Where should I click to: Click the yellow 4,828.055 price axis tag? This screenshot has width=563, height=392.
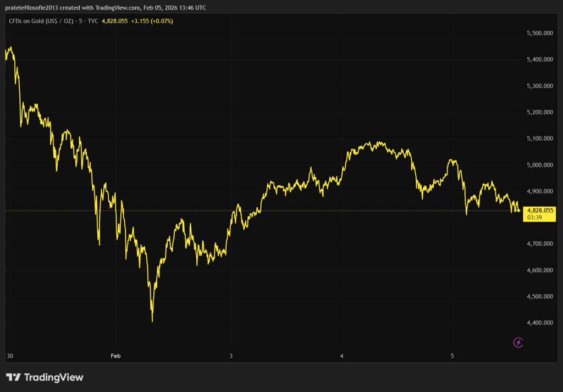coord(540,211)
